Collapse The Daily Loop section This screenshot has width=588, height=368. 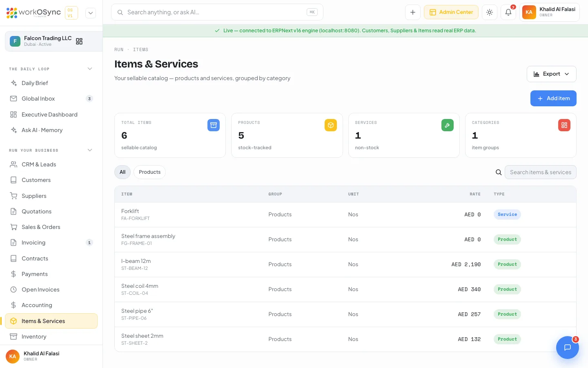[x=90, y=69]
